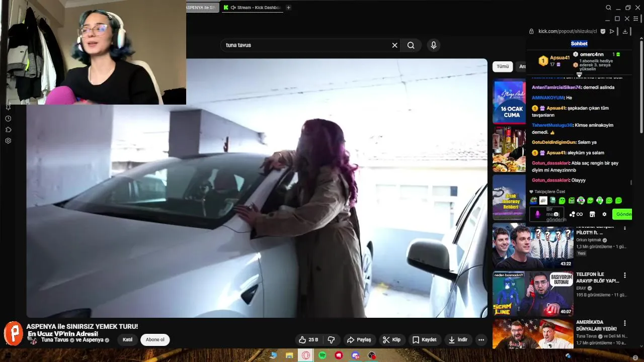
Task: Open the Paylaş share option
Action: pyautogui.click(x=359, y=340)
